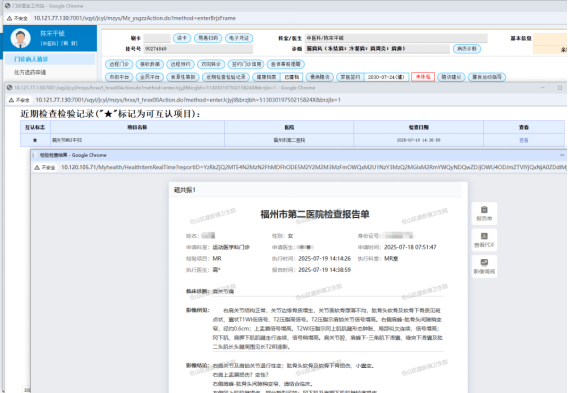The image size is (568, 393).
Task: Click the 影像所见 label in the report
Action: pyautogui.click(x=198, y=310)
